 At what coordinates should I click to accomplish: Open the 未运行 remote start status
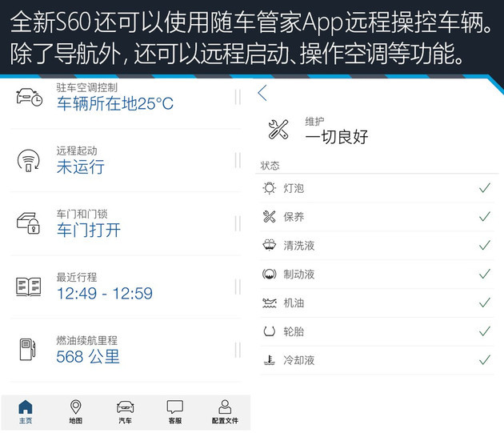point(81,167)
